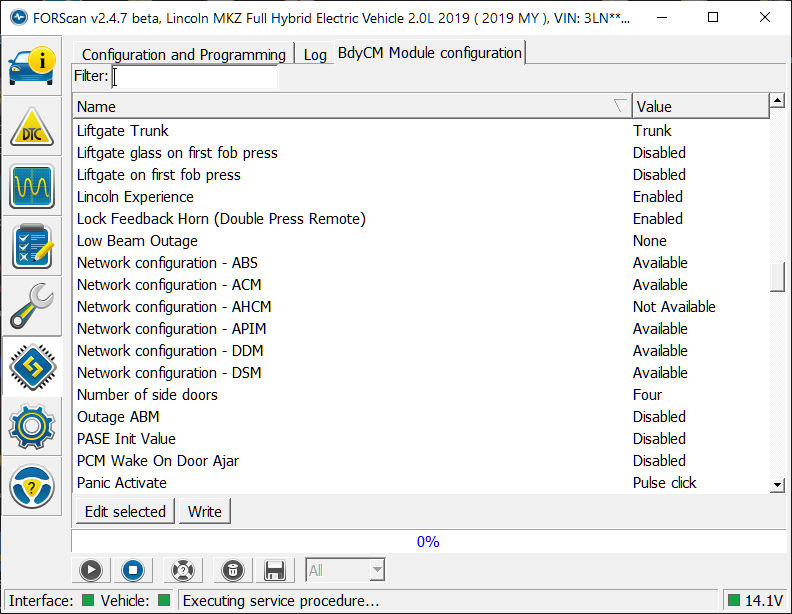792x614 pixels.
Task: Click the Write button
Action: [205, 511]
